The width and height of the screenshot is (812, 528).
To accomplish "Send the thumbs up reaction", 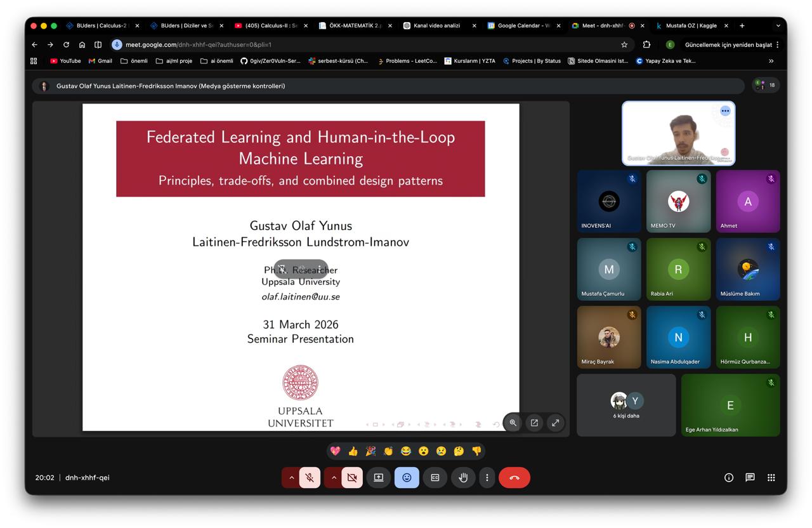I will (x=353, y=451).
